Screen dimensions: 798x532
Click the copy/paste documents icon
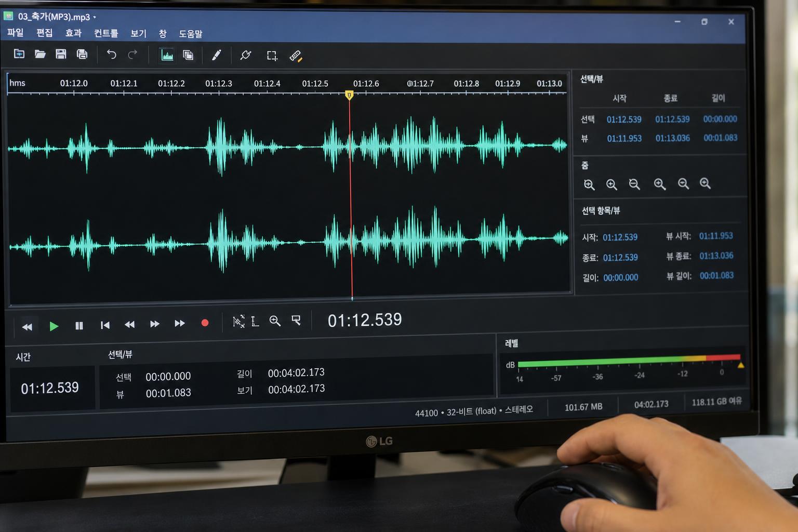188,55
